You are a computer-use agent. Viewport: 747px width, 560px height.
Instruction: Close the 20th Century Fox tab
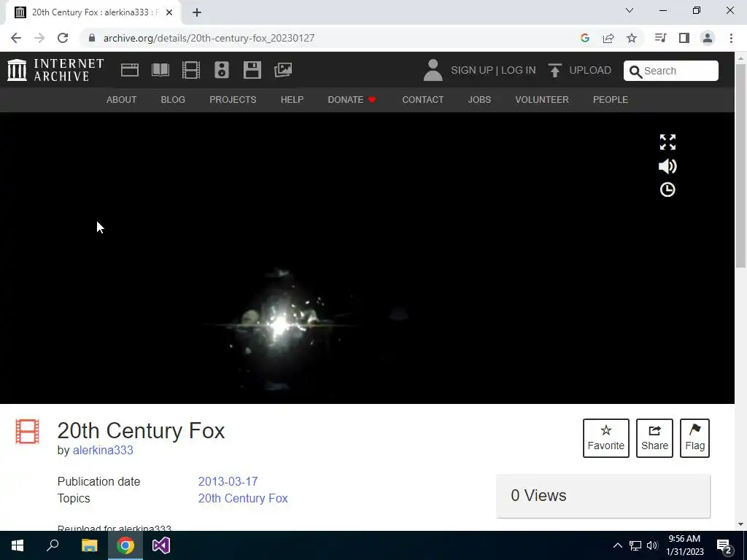[169, 12]
